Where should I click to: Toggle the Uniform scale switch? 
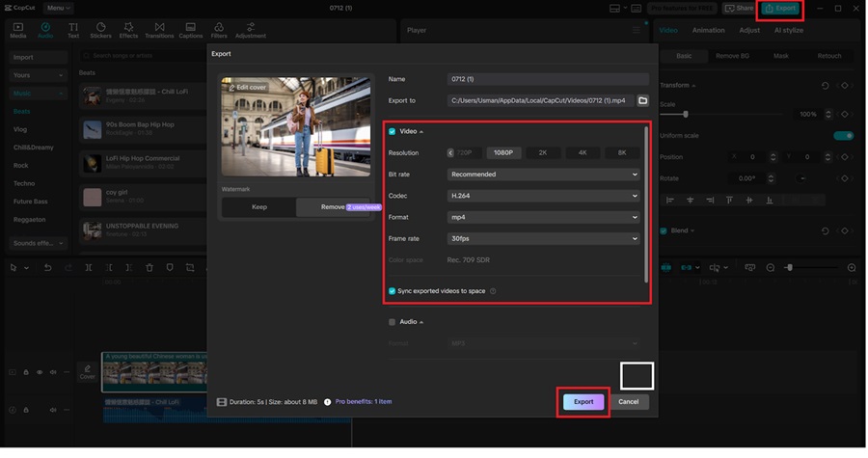point(844,136)
